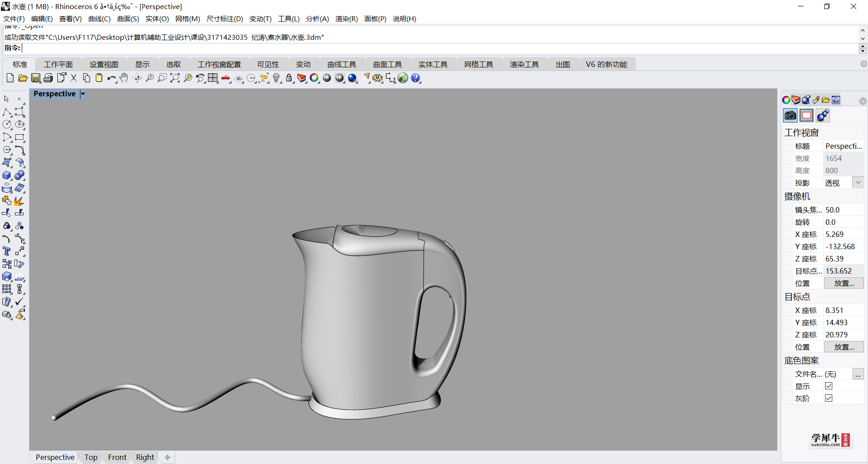Click the checkmark Check objects icon
Screen dimensions: 868x464
[19, 302]
